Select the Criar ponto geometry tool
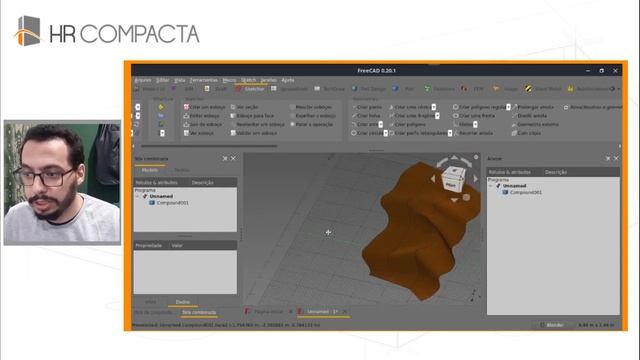The image size is (640, 360). [367, 107]
